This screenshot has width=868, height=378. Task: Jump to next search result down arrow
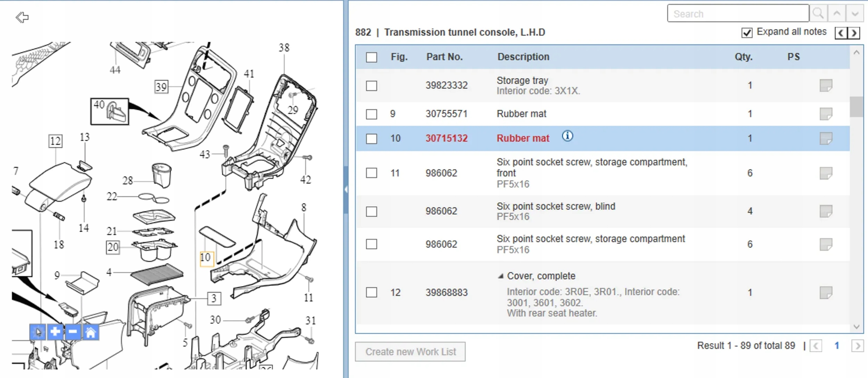pos(855,14)
